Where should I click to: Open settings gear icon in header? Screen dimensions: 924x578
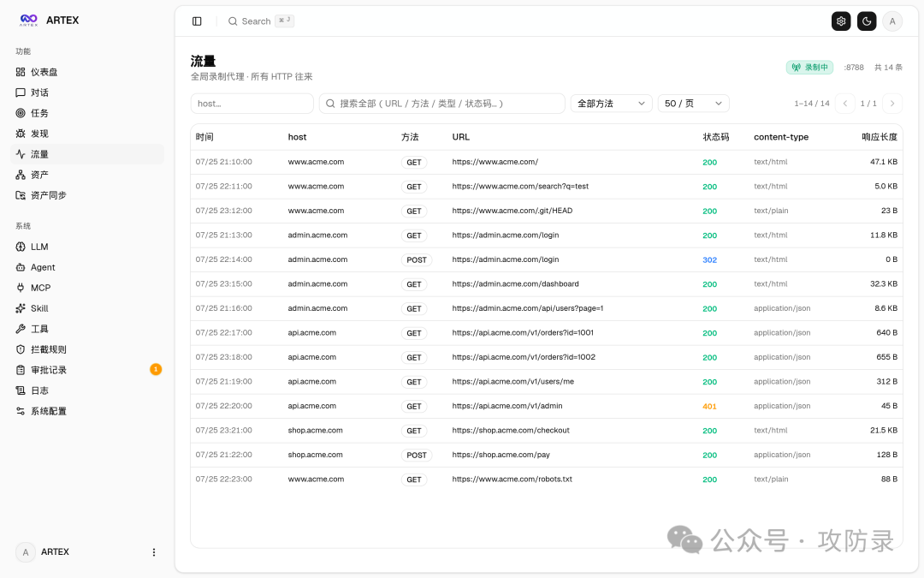841,21
